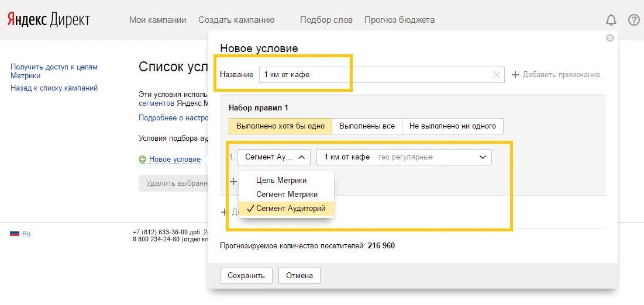
Task: Click the green plus icon beside Новое условие
Action: (x=143, y=160)
